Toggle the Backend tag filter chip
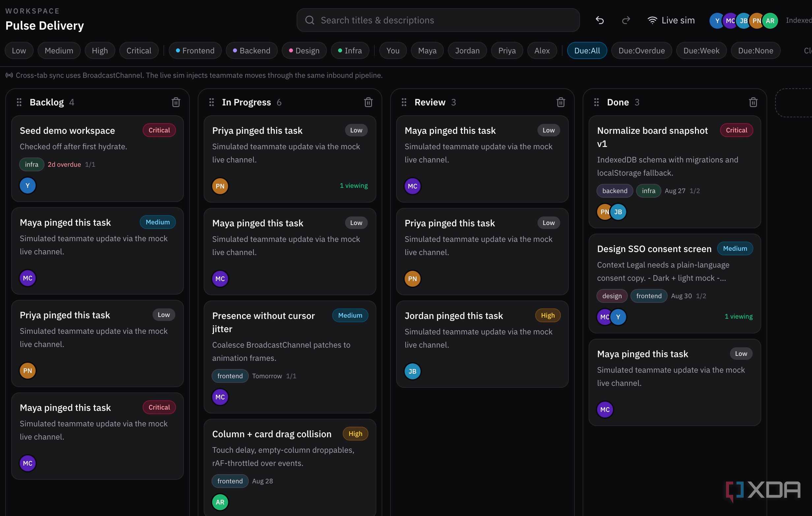This screenshot has width=812, height=516. [x=251, y=51]
